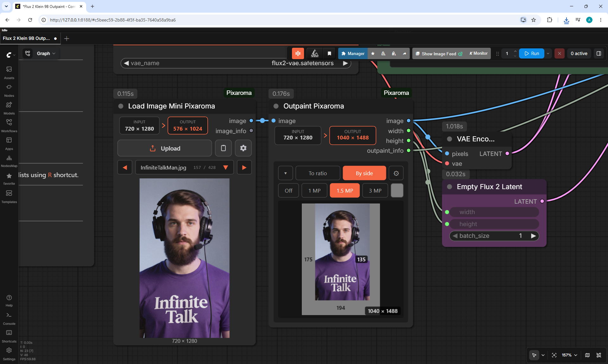
Task: Increase the batch_size value arrow
Action: click(x=533, y=236)
